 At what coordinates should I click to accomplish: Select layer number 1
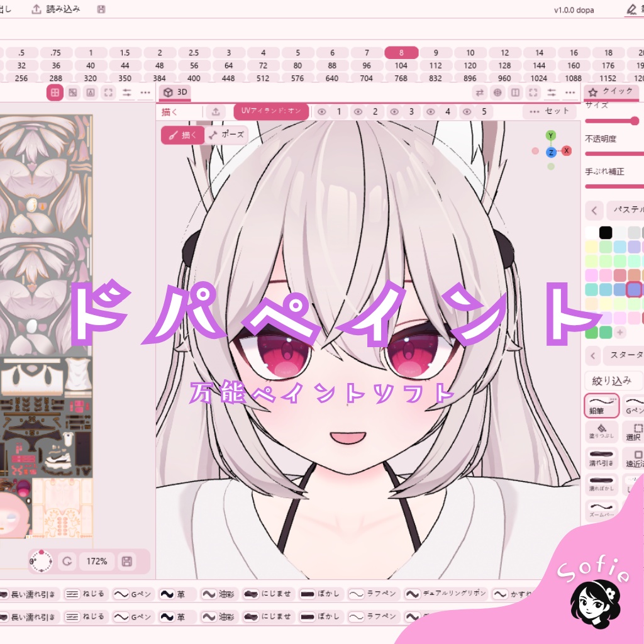tap(339, 112)
